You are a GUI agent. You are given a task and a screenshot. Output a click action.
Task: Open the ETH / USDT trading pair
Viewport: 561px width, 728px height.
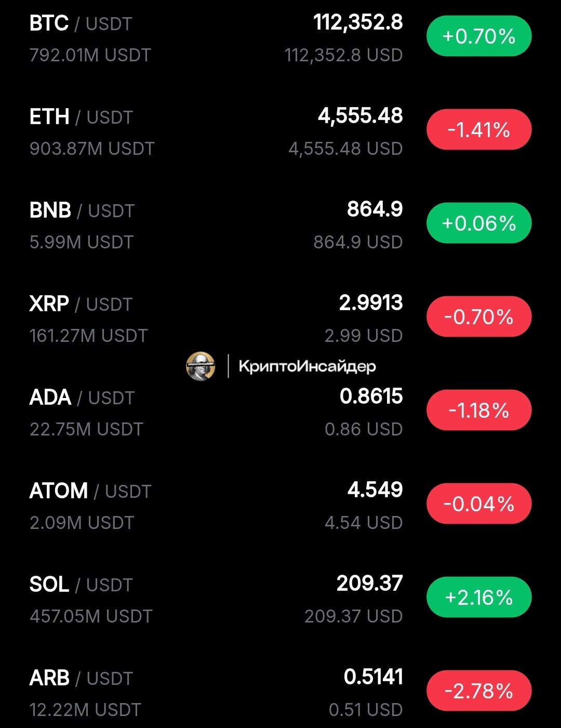pos(280,132)
